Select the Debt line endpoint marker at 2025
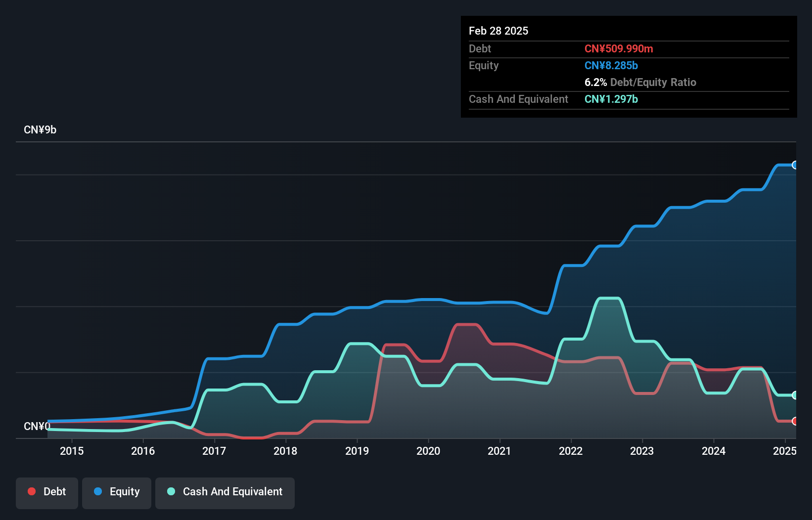This screenshot has width=812, height=520. pyautogui.click(x=794, y=421)
